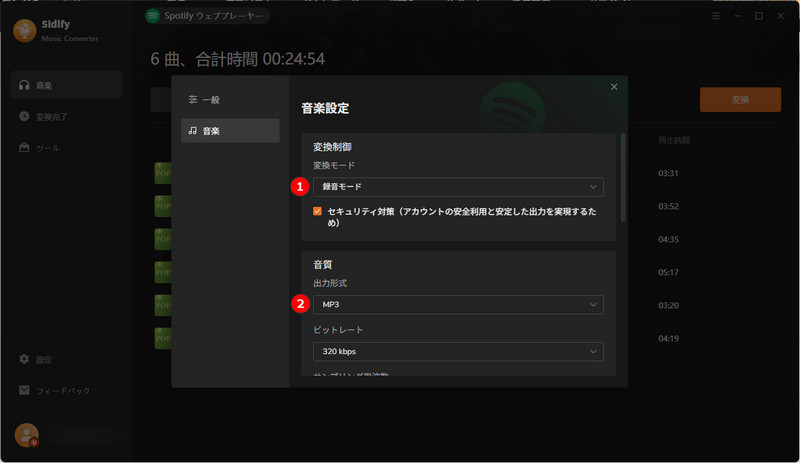Toggle the セキュリティ対策 checkbox
Screen dimensions: 800x463
(x=317, y=211)
